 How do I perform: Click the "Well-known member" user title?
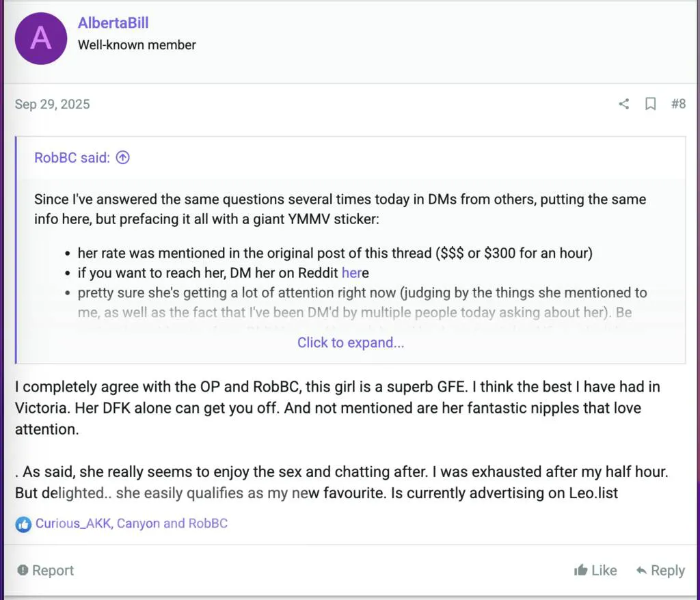[x=137, y=45]
